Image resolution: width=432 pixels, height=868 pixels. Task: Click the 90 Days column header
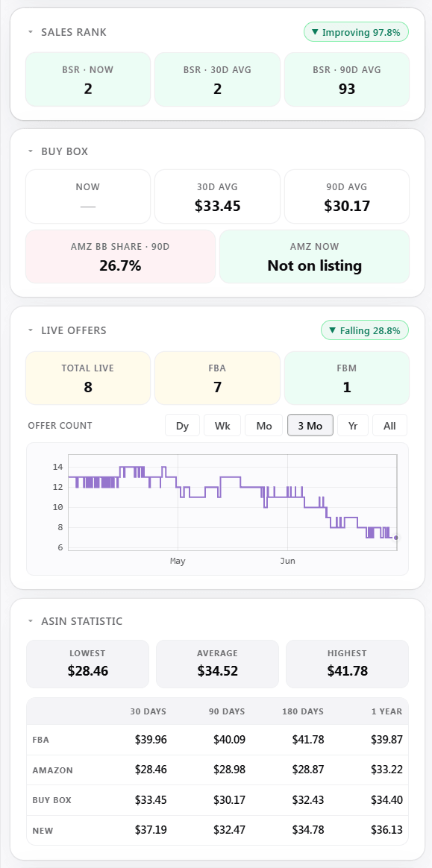click(x=227, y=711)
